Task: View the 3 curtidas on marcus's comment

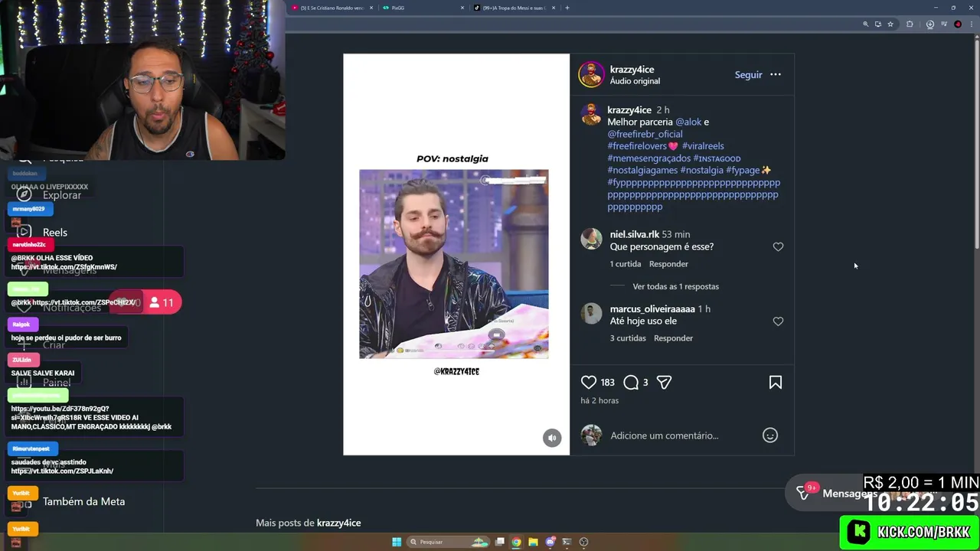Action: click(628, 338)
